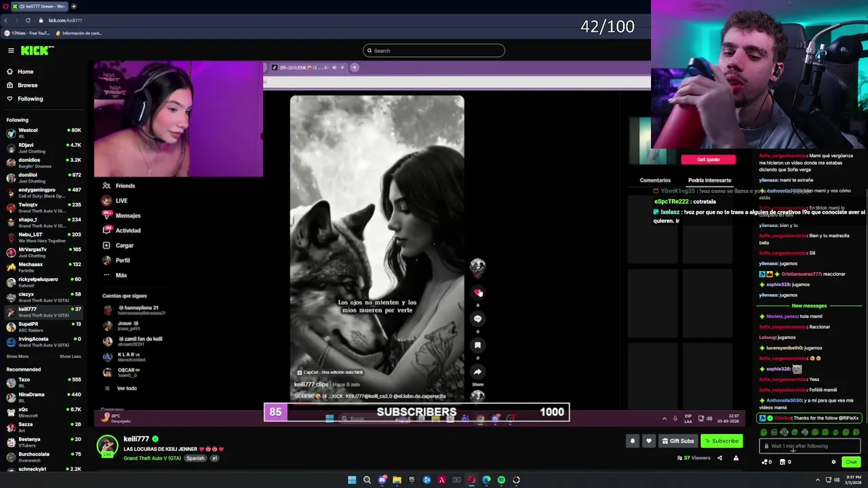Open Westcol channel in Following list
868x488 pixels.
43,133
